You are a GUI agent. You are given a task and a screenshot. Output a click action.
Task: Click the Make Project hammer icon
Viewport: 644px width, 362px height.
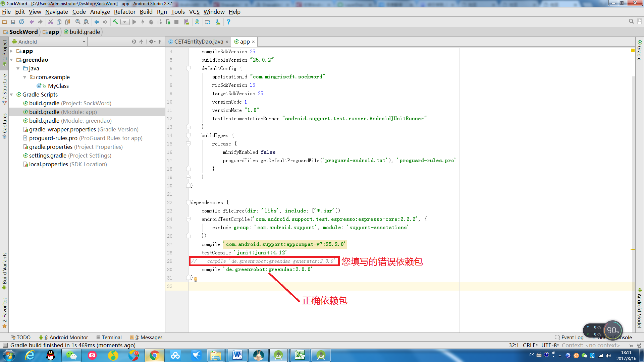pos(115,22)
